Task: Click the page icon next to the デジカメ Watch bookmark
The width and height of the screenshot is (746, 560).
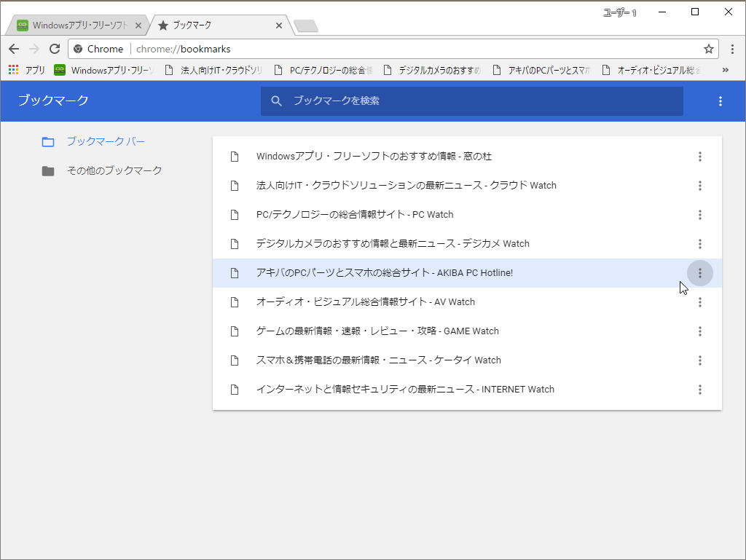Action: coord(235,243)
